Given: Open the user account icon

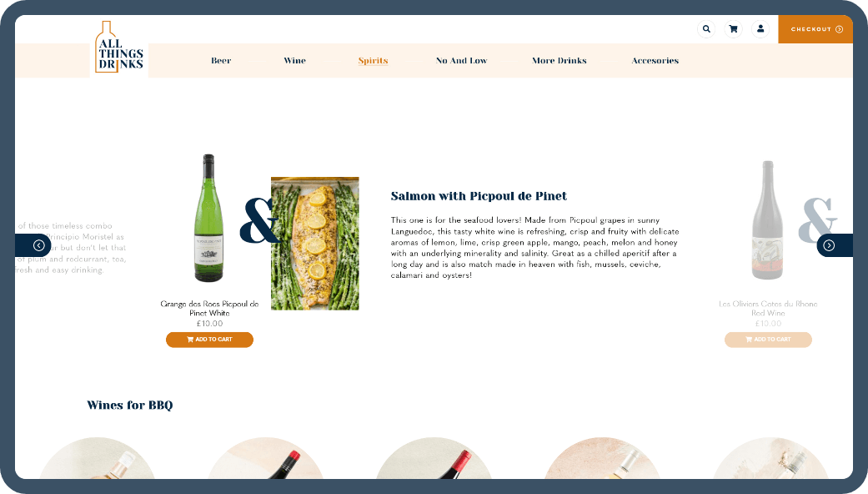Looking at the screenshot, I should (x=760, y=29).
